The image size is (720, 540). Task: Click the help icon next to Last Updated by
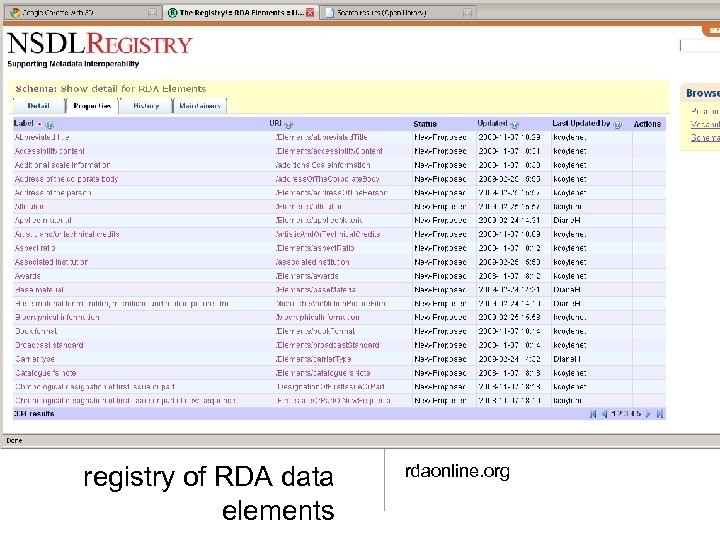point(618,124)
